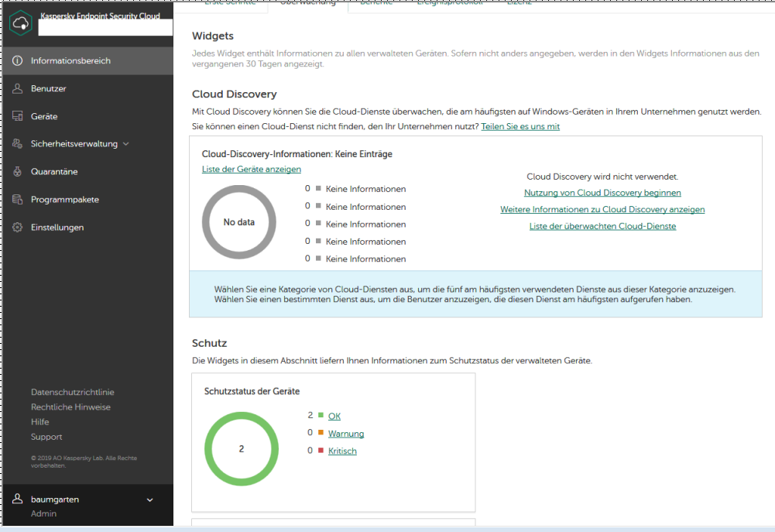This screenshot has width=775, height=532.
Task: Open the Hilfe link in sidebar
Action: click(40, 422)
